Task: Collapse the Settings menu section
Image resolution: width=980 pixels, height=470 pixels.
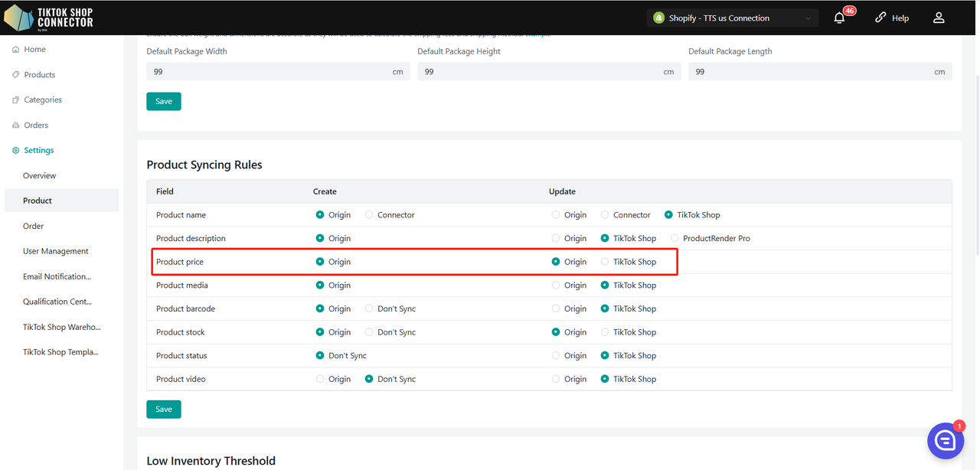Action: point(38,151)
